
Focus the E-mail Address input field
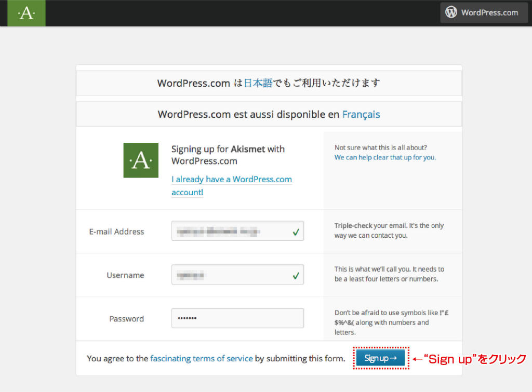coord(237,231)
